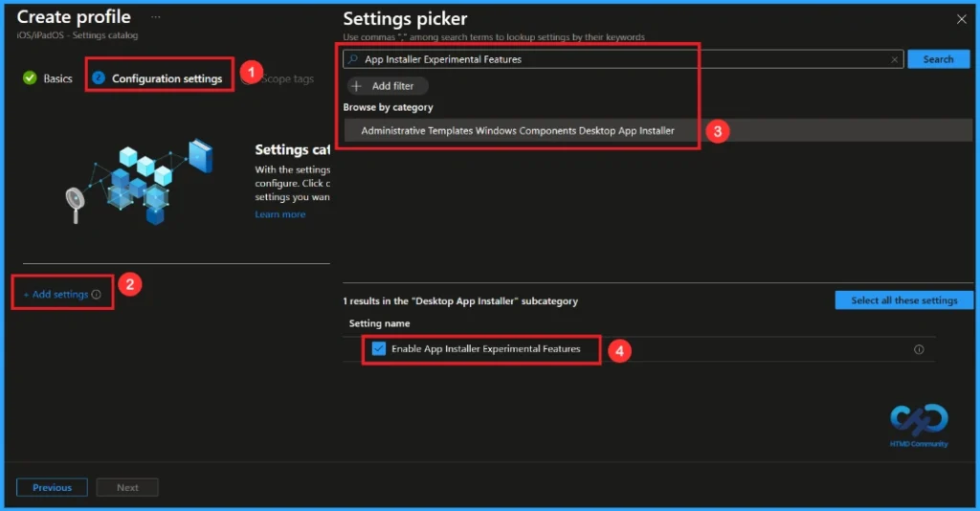Open the Learn more link

pos(280,214)
